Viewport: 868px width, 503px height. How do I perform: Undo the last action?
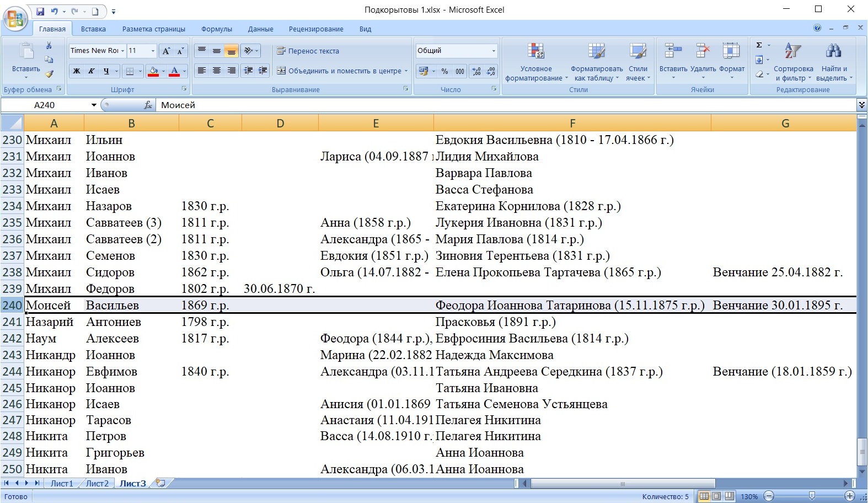click(54, 11)
